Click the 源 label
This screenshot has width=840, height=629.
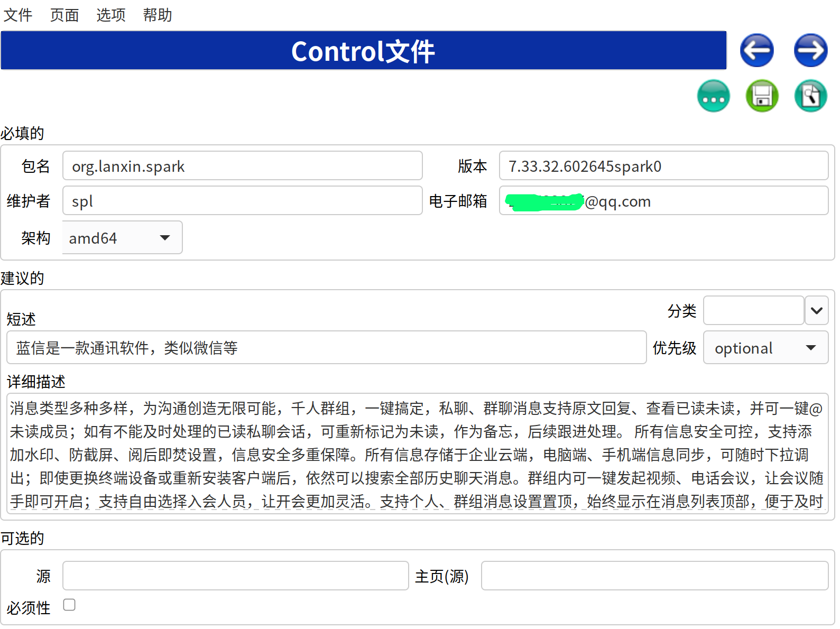pyautogui.click(x=43, y=576)
